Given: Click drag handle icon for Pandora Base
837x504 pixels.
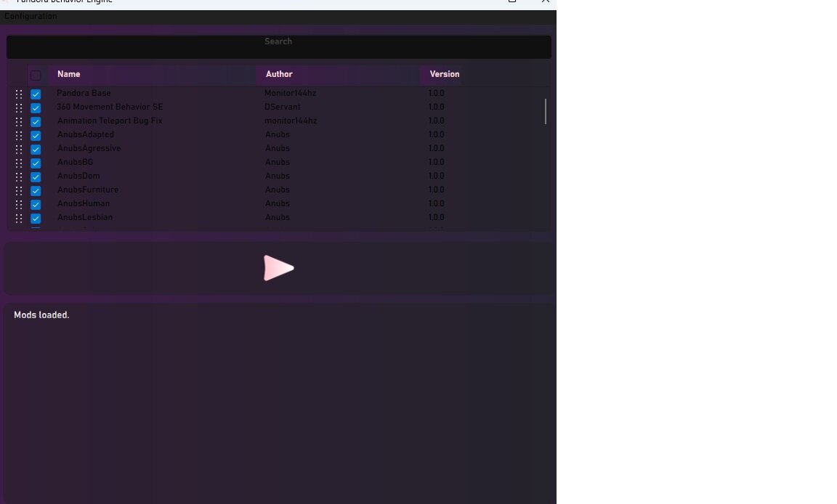Looking at the screenshot, I should click(19, 94).
